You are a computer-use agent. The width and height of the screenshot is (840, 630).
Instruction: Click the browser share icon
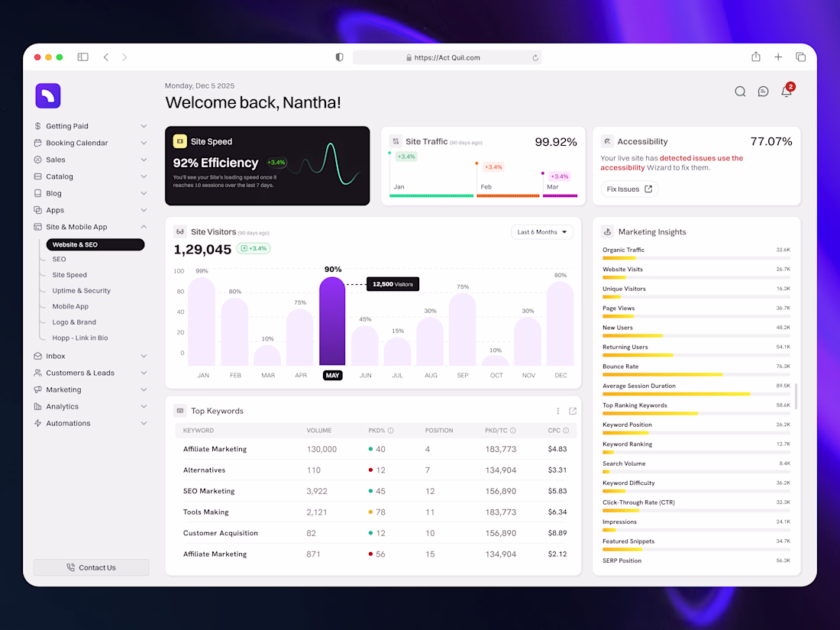pyautogui.click(x=755, y=57)
